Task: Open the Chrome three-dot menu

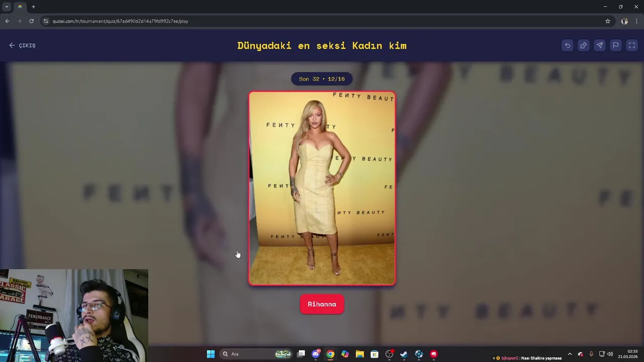Action: [636, 21]
